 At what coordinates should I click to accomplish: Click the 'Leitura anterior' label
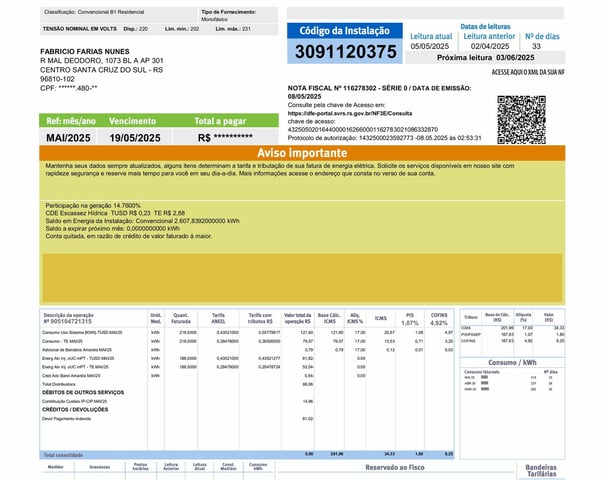489,36
